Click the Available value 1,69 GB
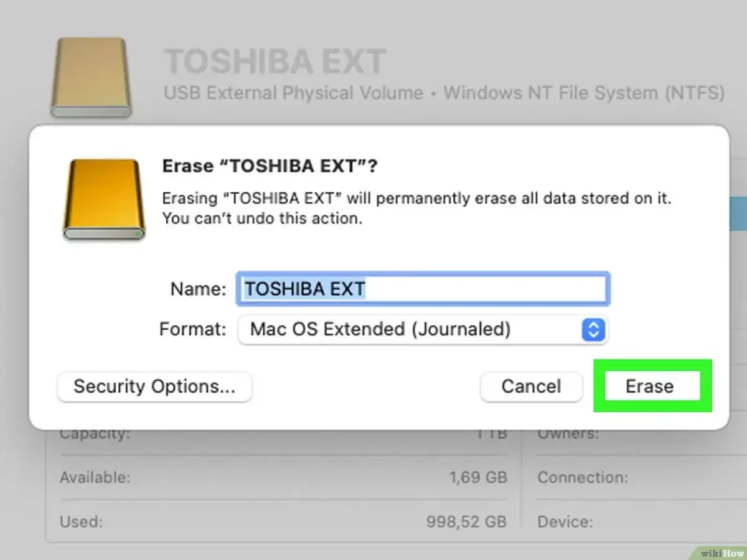 (x=478, y=478)
